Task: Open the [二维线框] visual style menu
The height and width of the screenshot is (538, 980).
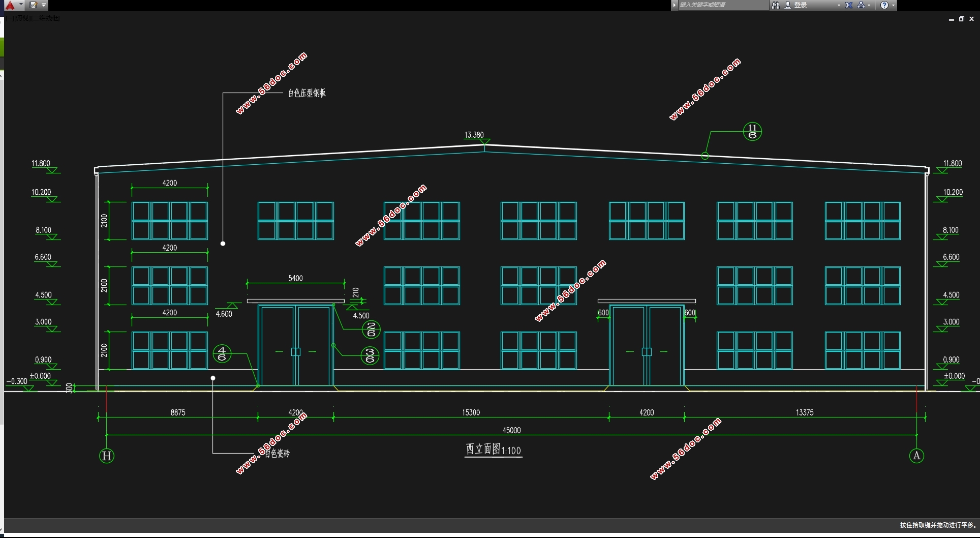Action: 46,18
